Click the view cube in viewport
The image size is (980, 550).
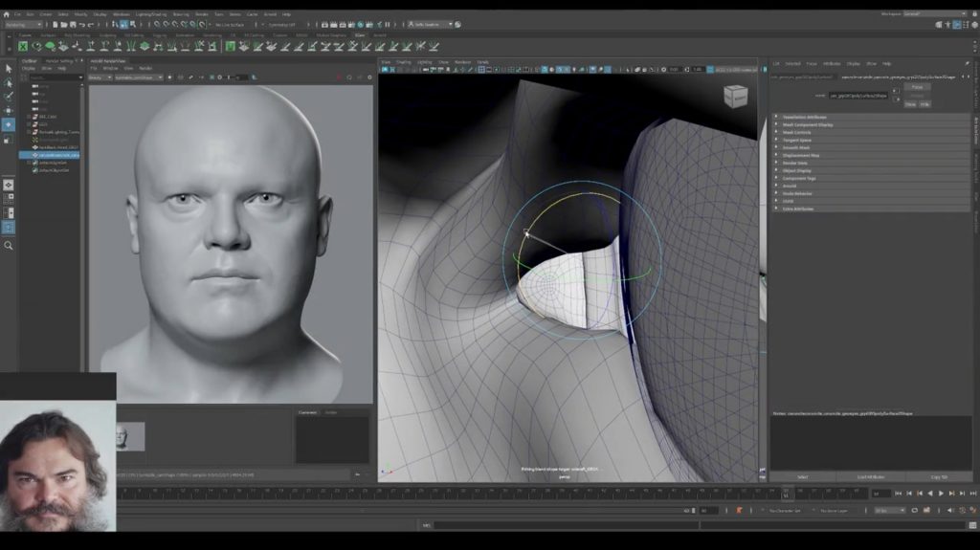pyautogui.click(x=736, y=97)
